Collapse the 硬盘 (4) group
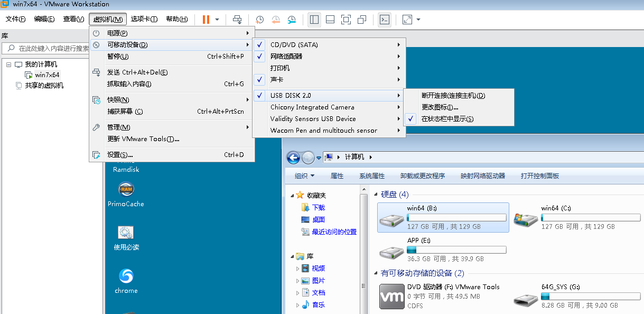644x314 pixels. [376, 195]
